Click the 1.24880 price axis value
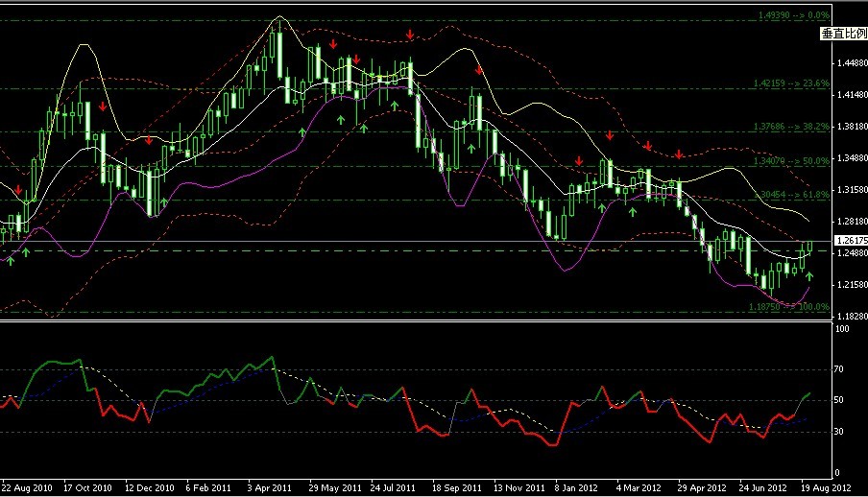 853,253
